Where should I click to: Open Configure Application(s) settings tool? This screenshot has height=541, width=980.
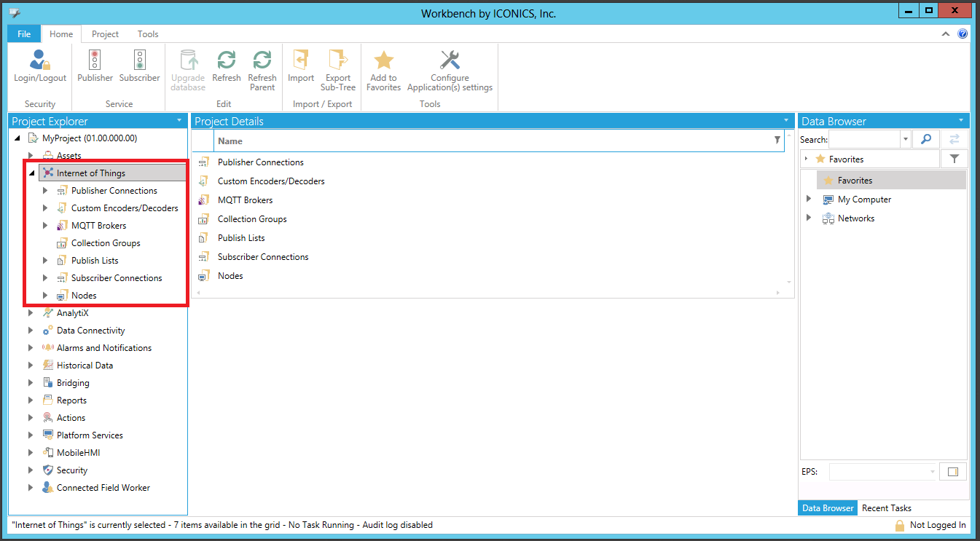coord(450,61)
